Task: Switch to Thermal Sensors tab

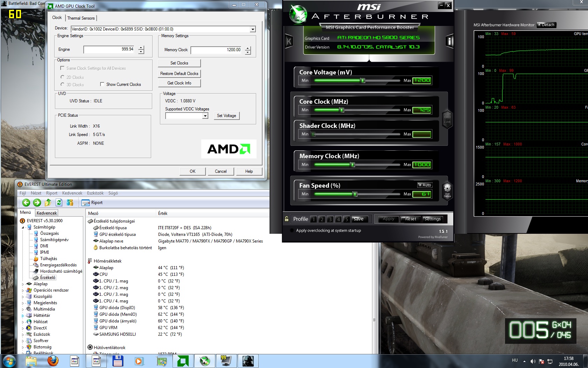Action: point(81,18)
